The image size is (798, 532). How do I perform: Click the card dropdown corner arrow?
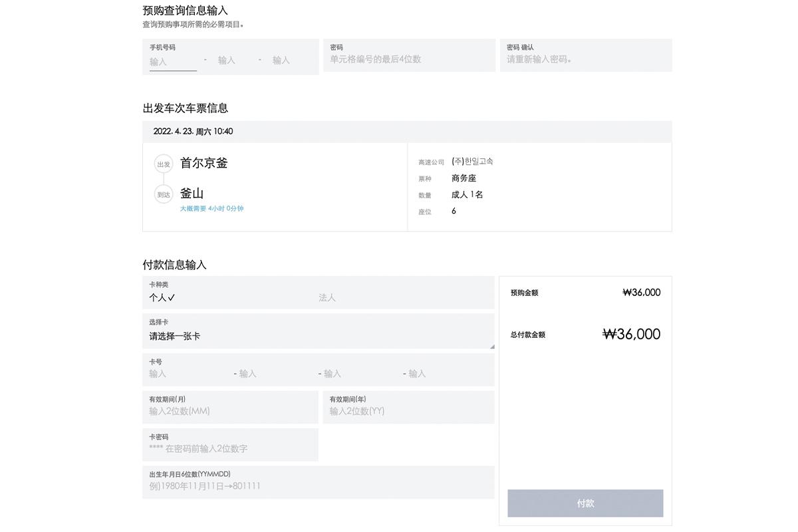coord(491,346)
